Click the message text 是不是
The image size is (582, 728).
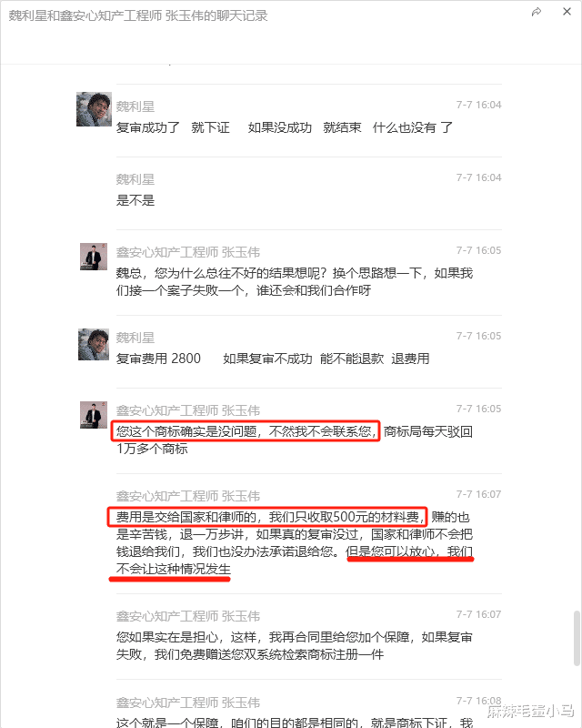135,200
